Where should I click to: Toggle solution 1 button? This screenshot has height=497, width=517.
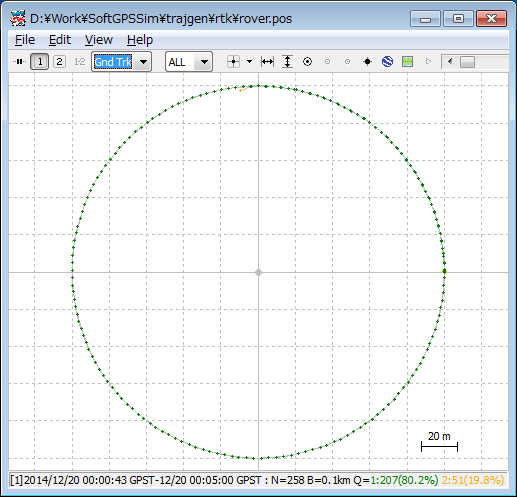tap(40, 62)
